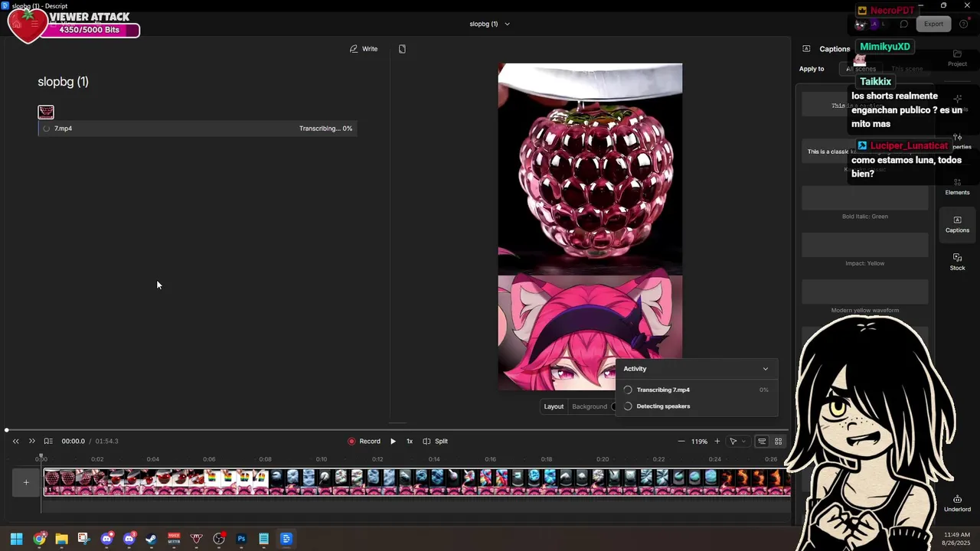Change playback speed 1x
The width and height of the screenshot is (980, 551).
(409, 441)
